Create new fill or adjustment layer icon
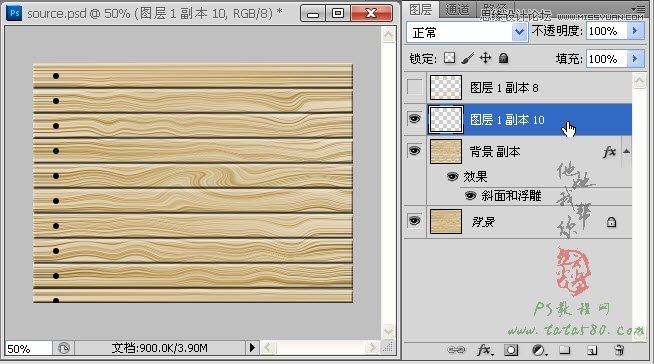This screenshot has height=364, width=654. pos(539,350)
